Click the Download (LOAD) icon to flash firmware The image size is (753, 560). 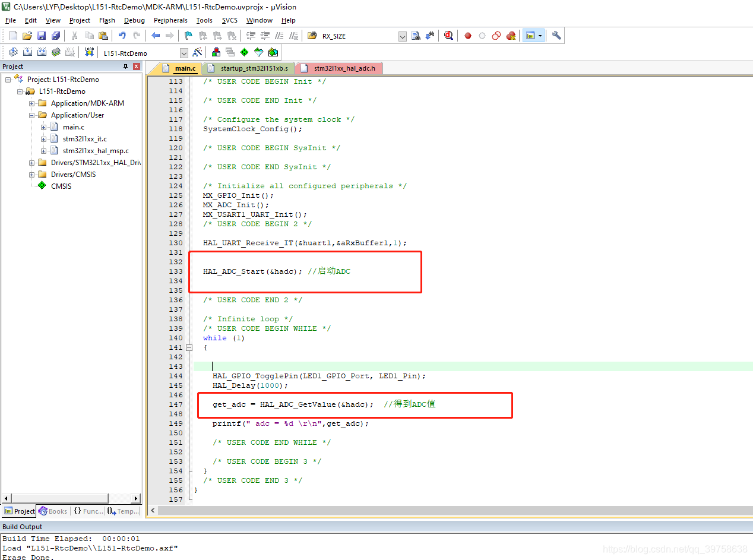[88, 52]
